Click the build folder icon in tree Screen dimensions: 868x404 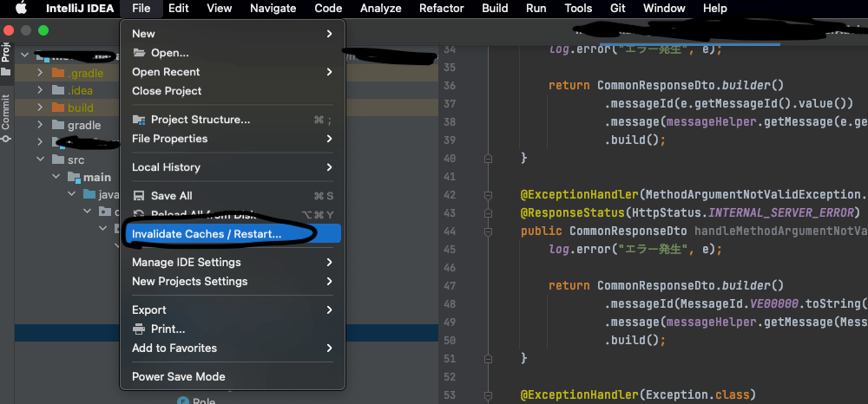(58, 108)
